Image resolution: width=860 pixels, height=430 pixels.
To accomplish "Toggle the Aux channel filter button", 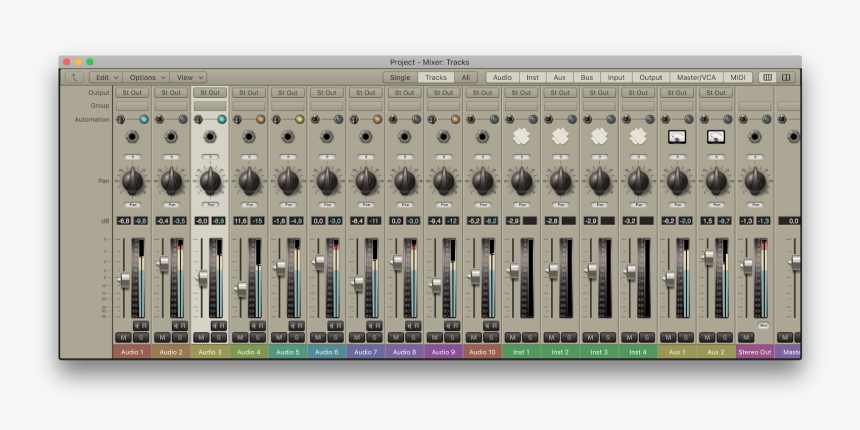I will click(x=559, y=77).
